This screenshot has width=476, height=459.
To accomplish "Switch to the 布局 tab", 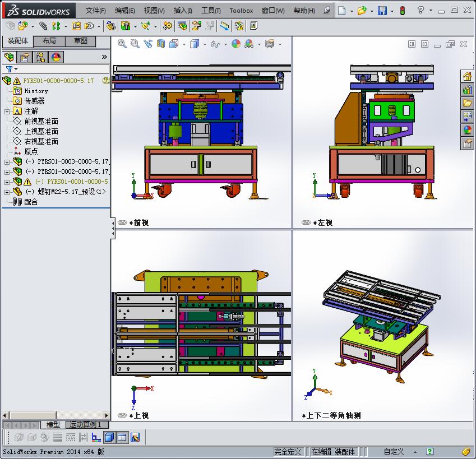I will (x=49, y=41).
